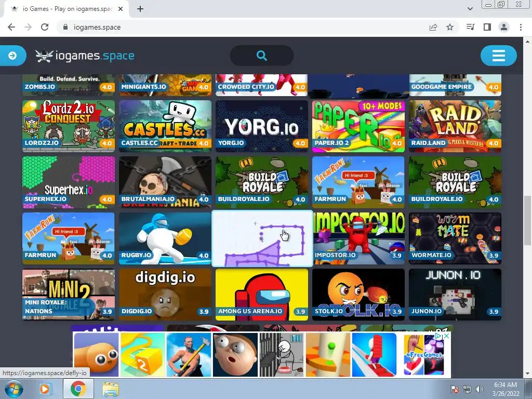Screen dimensions: 532x399
Task: Open the highlighted purple line game tile
Action: click(262, 238)
